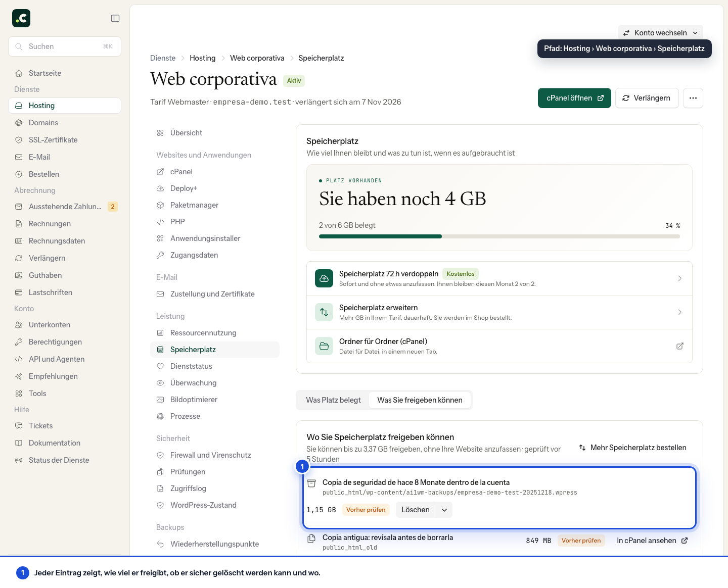The width and height of the screenshot is (728, 588).
Task: Go to Ressourcennutzung in the submenu
Action: (215, 333)
